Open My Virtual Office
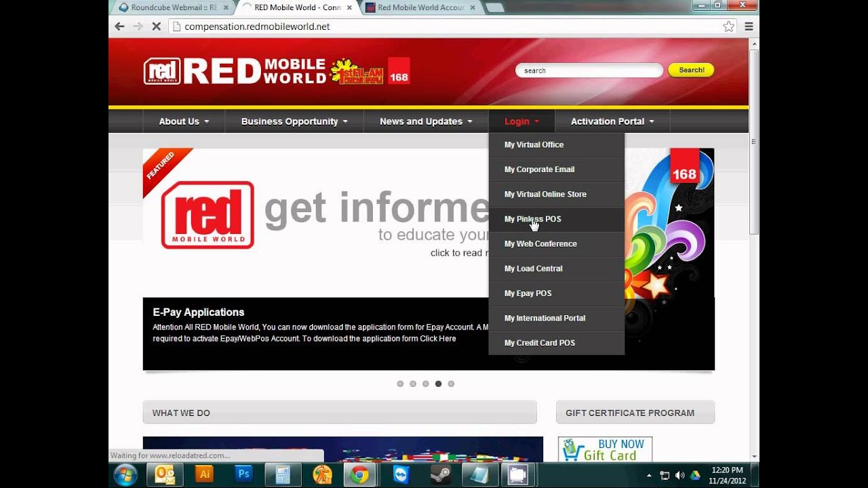Screen dimensions: 868x488 pyautogui.click(x=556, y=145)
